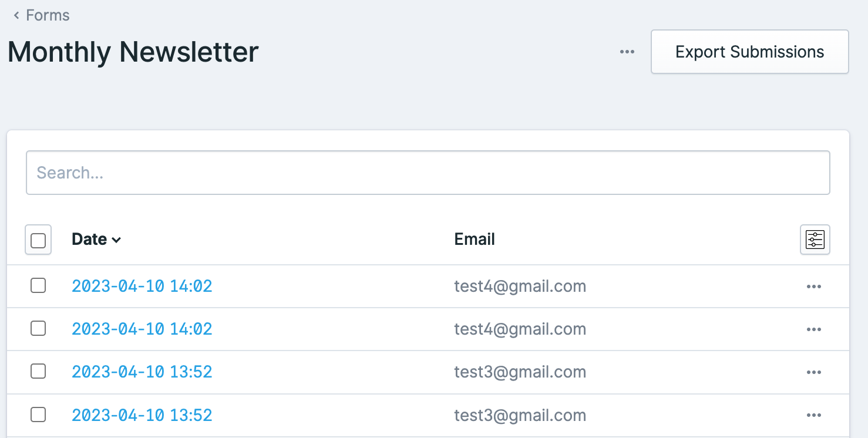This screenshot has width=868, height=438.
Task: Toggle the select-all checkbox in header
Action: tap(38, 240)
